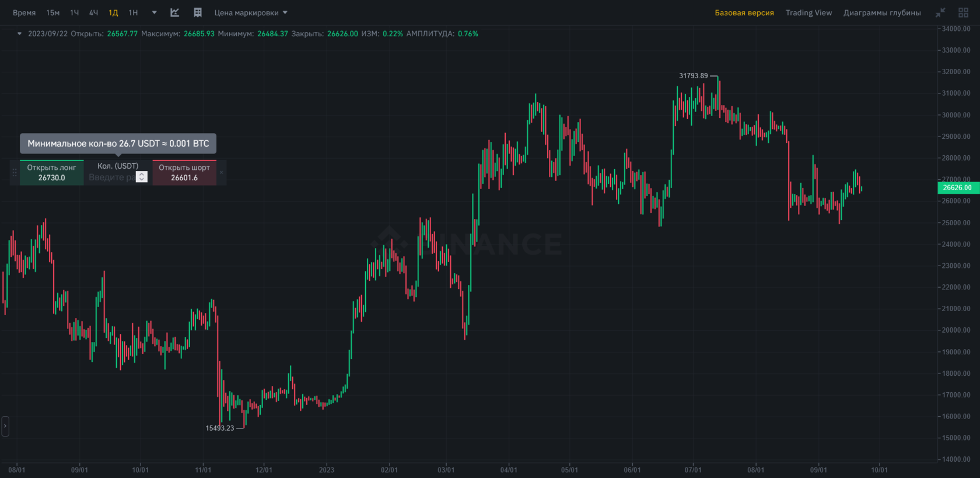The image size is (980, 478).
Task: Click the Открыть лонг button
Action: [x=52, y=173]
